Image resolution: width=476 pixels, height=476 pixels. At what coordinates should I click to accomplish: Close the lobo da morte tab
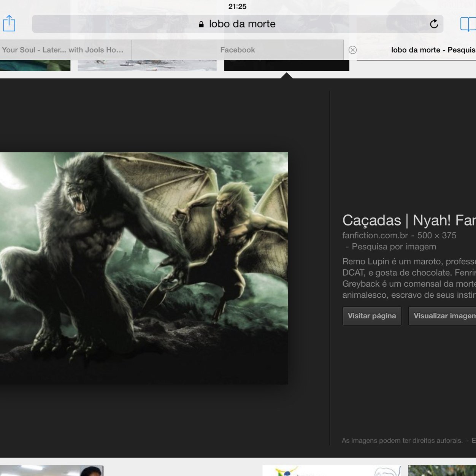(352, 50)
